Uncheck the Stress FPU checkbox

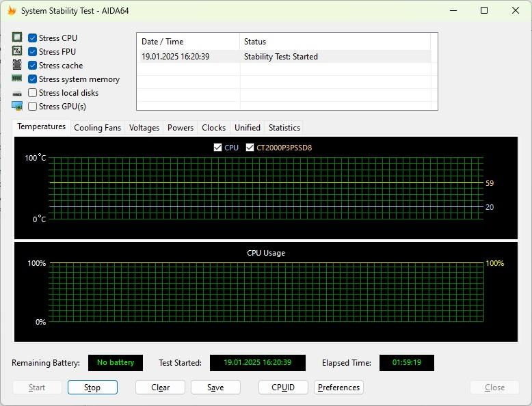32,51
